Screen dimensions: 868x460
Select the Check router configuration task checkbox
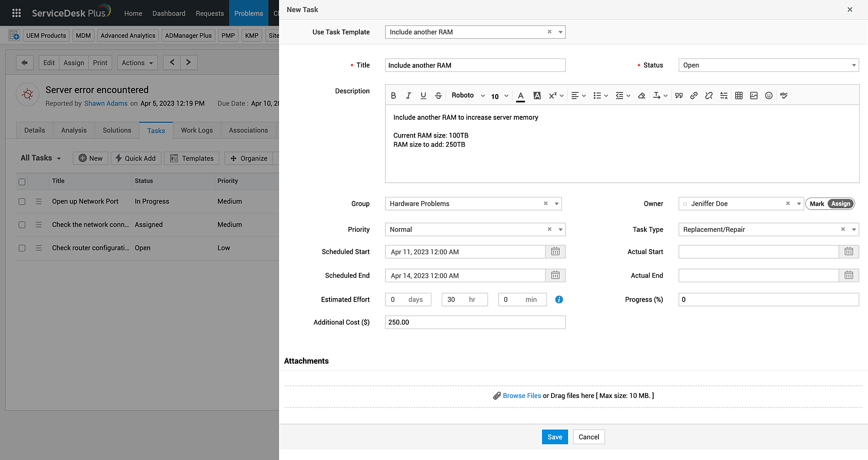(22, 248)
